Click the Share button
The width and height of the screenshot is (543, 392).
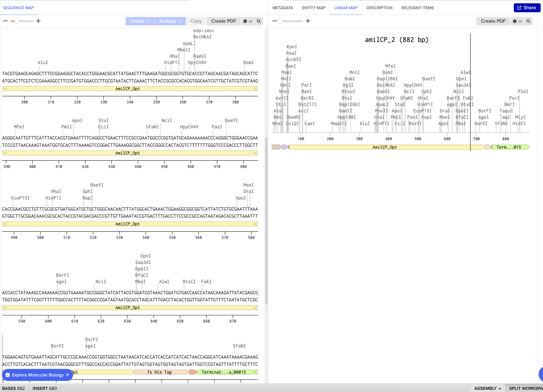527,8
